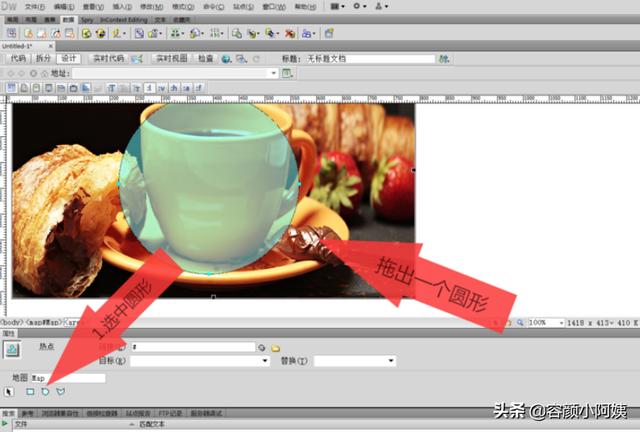Click the Preview in Browser globe icon
640x432 pixels.
[x=226, y=59]
